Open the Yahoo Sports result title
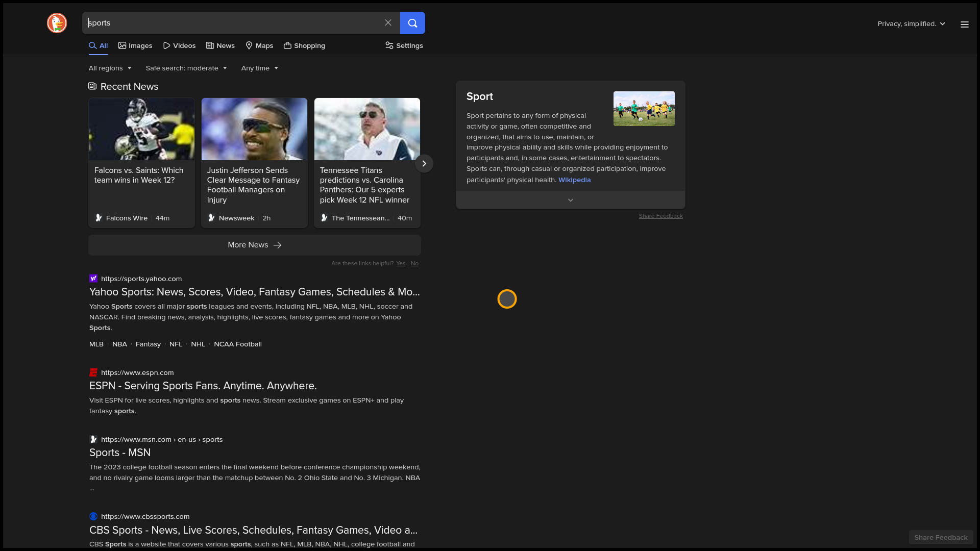 click(x=255, y=292)
